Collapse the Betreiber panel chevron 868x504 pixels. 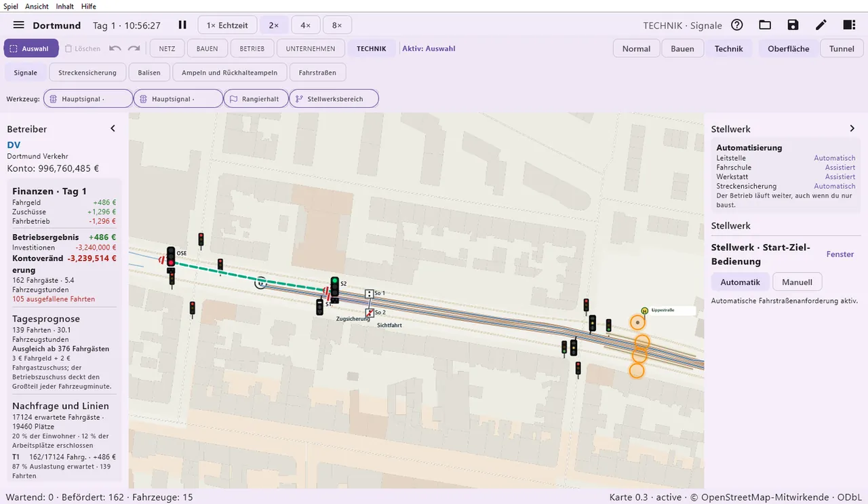(113, 129)
